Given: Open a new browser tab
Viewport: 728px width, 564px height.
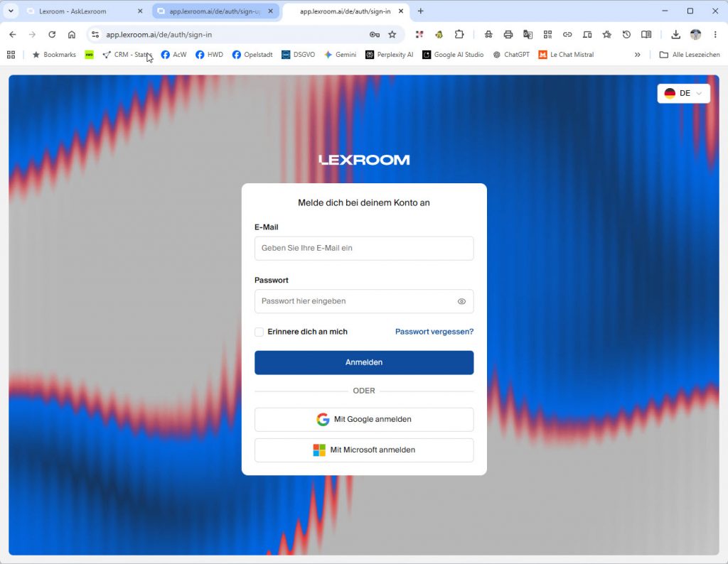Looking at the screenshot, I should [421, 11].
